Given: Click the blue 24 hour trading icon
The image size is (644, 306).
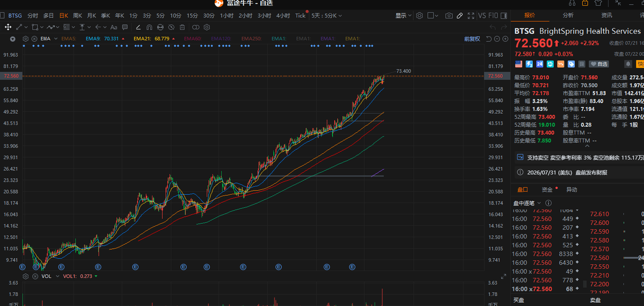Looking at the screenshot, I should pos(539,64).
